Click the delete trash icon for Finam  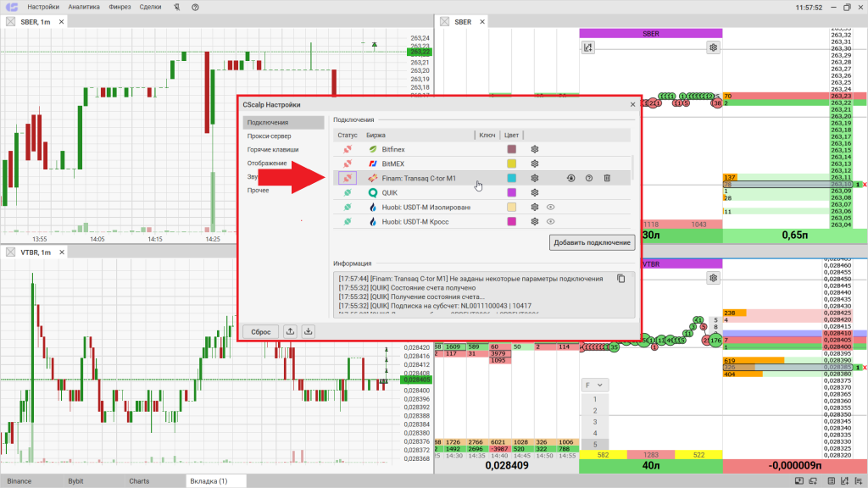tap(607, 178)
